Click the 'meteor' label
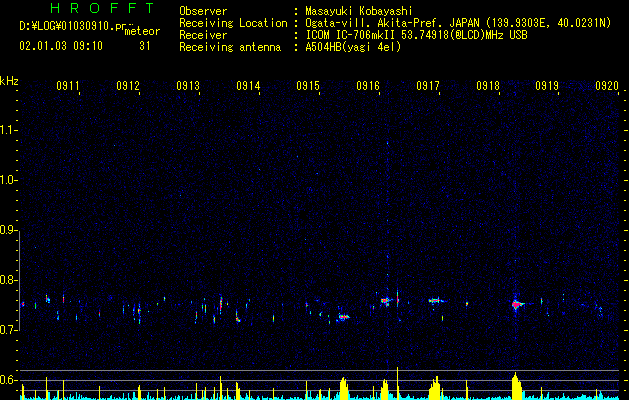The height and width of the screenshot is (400, 629). (x=142, y=31)
